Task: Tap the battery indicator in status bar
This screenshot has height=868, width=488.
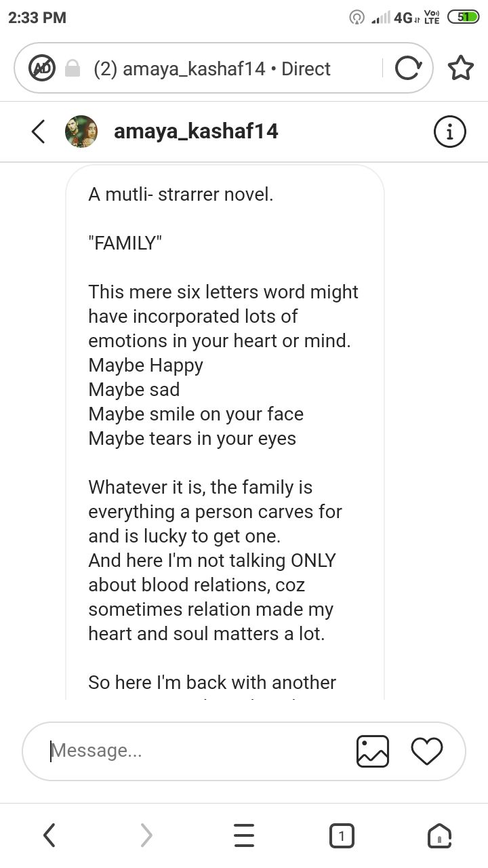Action: coord(463,18)
